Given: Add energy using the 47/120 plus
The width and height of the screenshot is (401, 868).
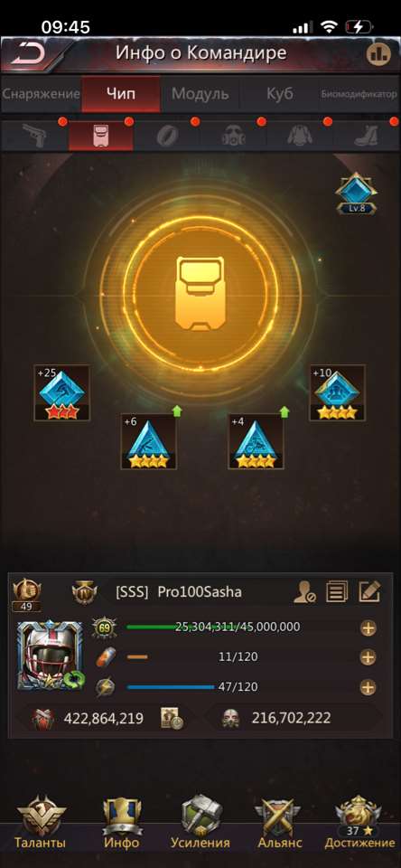Looking at the screenshot, I should click(368, 687).
